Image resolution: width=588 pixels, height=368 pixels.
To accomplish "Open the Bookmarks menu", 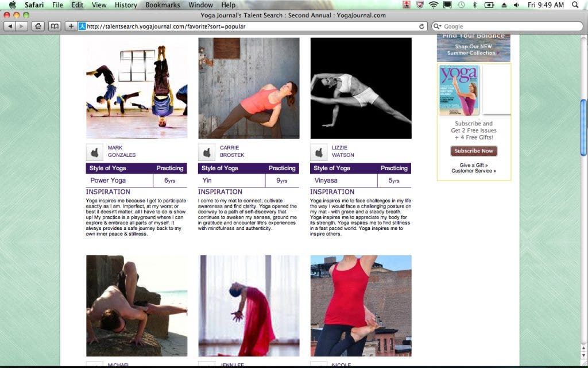I will tap(163, 5).
